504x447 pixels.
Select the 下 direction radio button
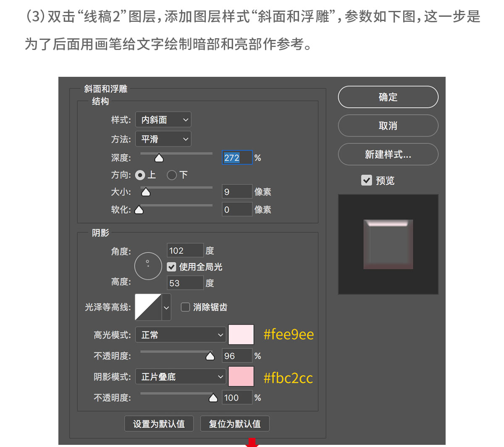[x=172, y=175]
